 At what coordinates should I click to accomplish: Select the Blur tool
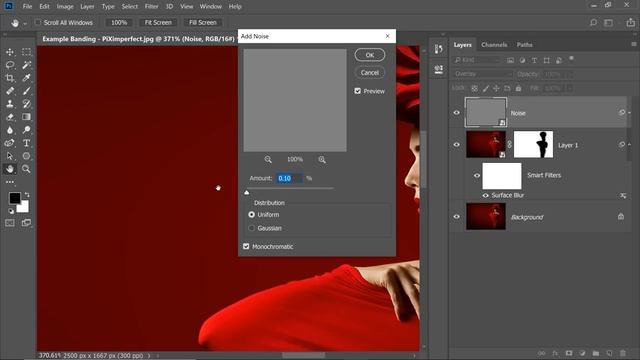(x=10, y=130)
